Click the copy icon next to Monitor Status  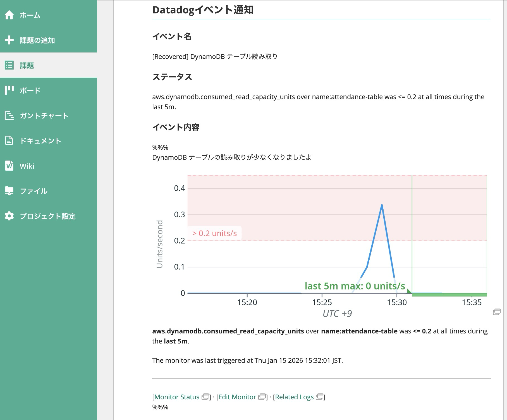coord(205,397)
